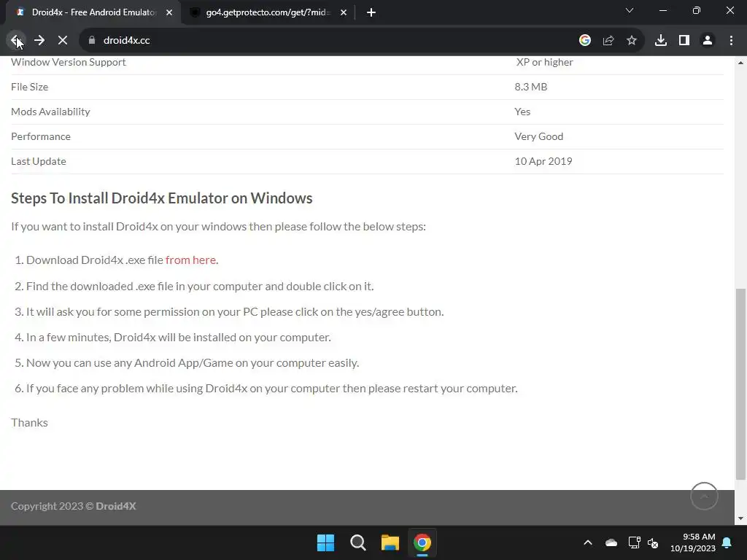Toggle the Chrome side panel icon
The height and width of the screenshot is (560, 747).
[x=684, y=41]
